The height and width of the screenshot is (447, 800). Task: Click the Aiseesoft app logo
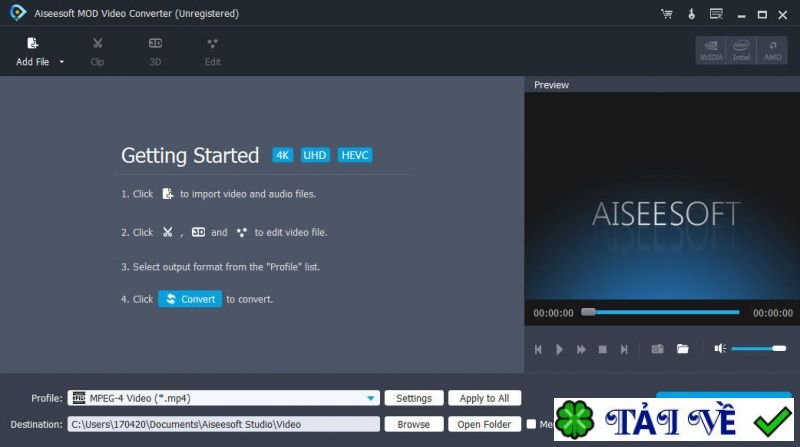(18, 13)
